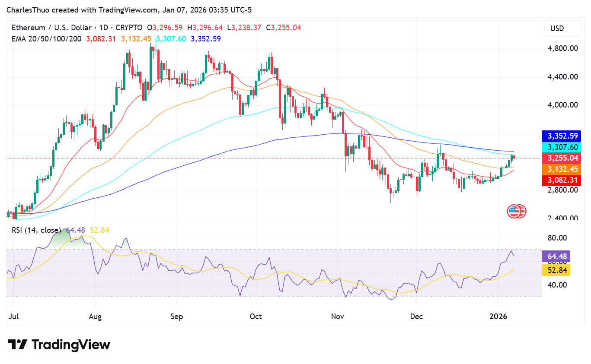
Task: Click the cyan 3,307.60 price label
Action: [562, 147]
